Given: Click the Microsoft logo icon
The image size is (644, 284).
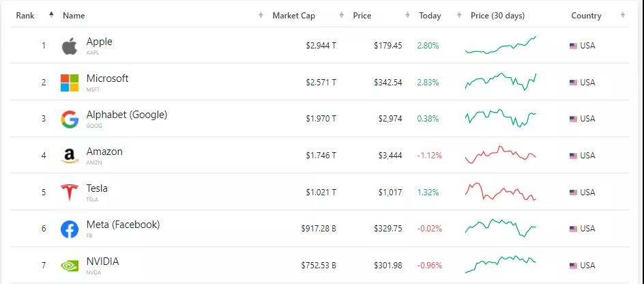Looking at the screenshot, I should click(70, 83).
